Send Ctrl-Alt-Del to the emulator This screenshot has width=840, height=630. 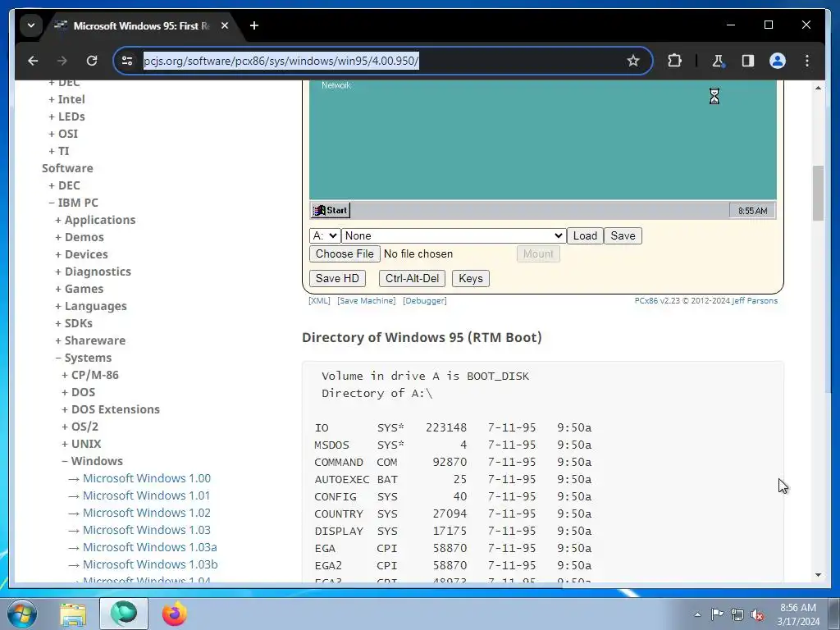pyautogui.click(x=412, y=279)
